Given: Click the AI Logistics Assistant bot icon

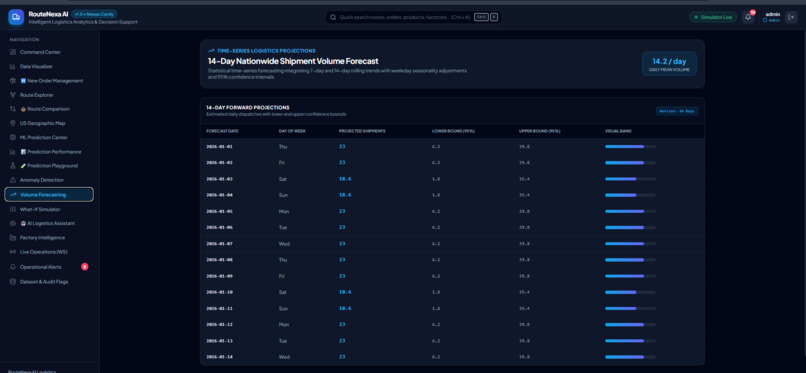Looking at the screenshot, I should point(13,223).
